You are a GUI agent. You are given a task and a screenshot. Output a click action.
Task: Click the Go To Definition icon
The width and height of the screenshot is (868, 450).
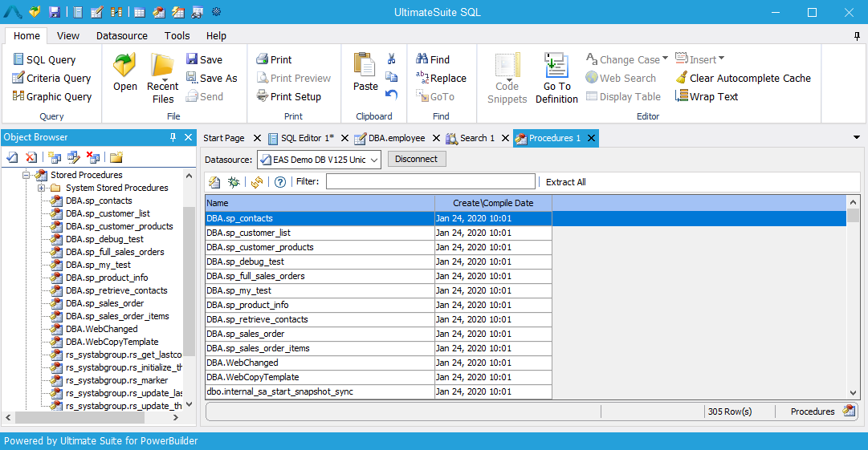(x=556, y=66)
